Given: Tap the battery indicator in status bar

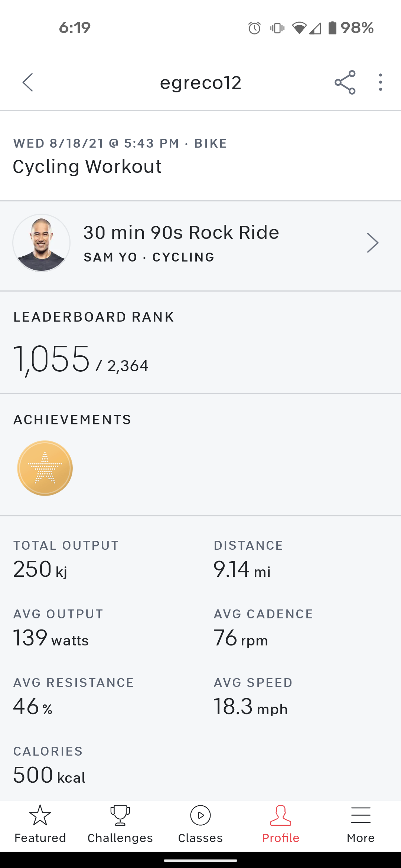Looking at the screenshot, I should pyautogui.click(x=332, y=28).
